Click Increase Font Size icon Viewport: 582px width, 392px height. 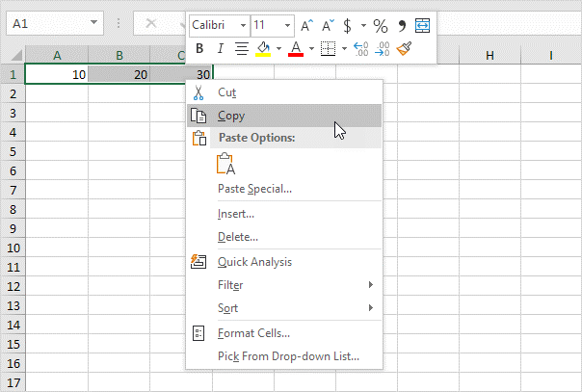pyautogui.click(x=306, y=26)
